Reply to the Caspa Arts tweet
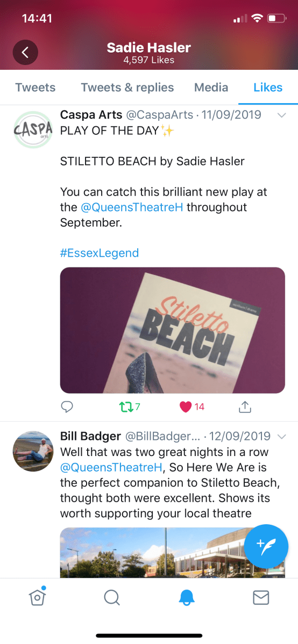 pyautogui.click(x=67, y=407)
